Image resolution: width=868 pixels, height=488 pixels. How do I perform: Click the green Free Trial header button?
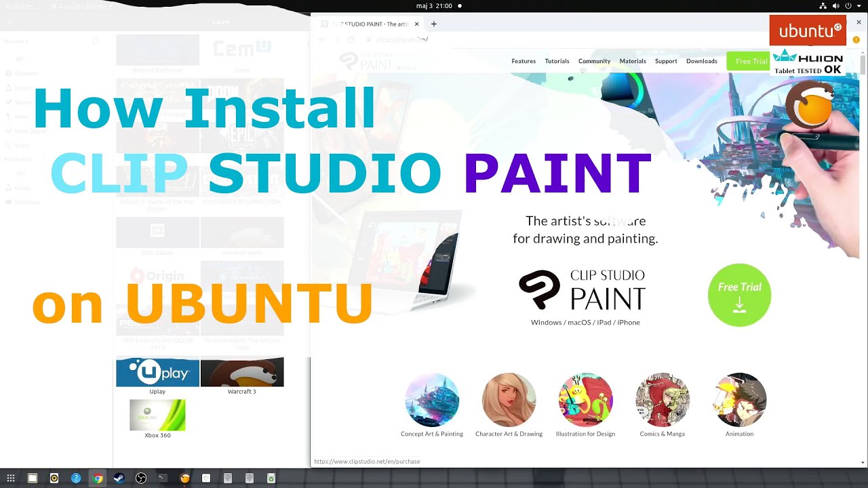coord(749,61)
